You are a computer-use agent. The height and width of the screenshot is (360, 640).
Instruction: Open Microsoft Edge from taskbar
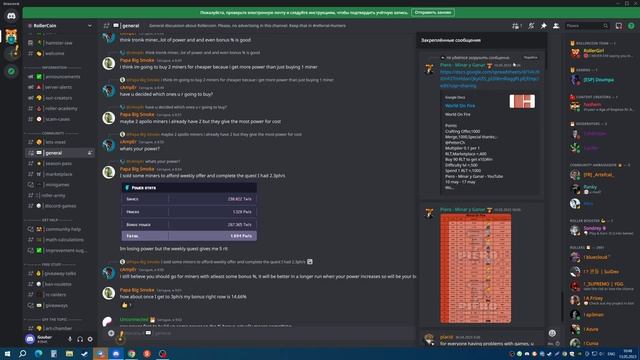pyautogui.click(x=38, y=353)
